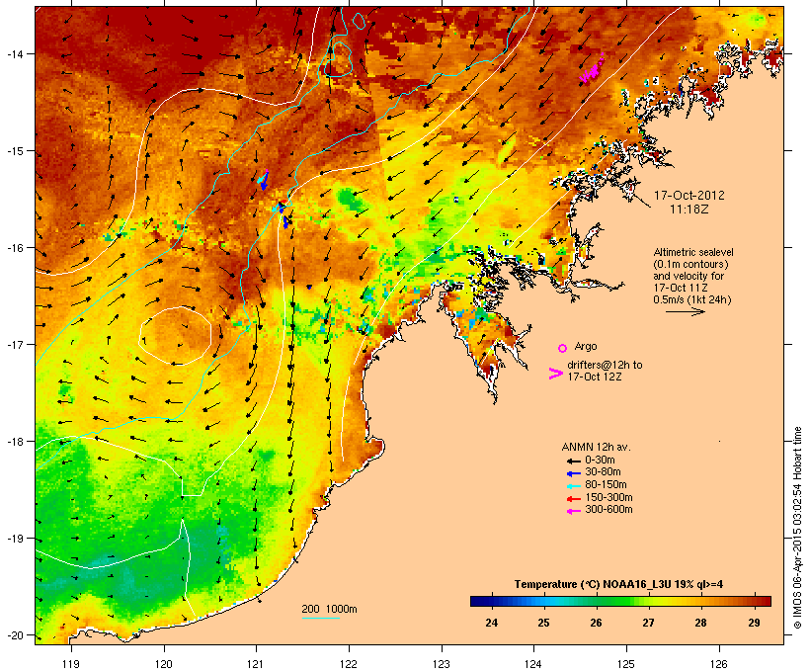
Task: Click the red 150-300m legend arrow
Action: click(573, 499)
